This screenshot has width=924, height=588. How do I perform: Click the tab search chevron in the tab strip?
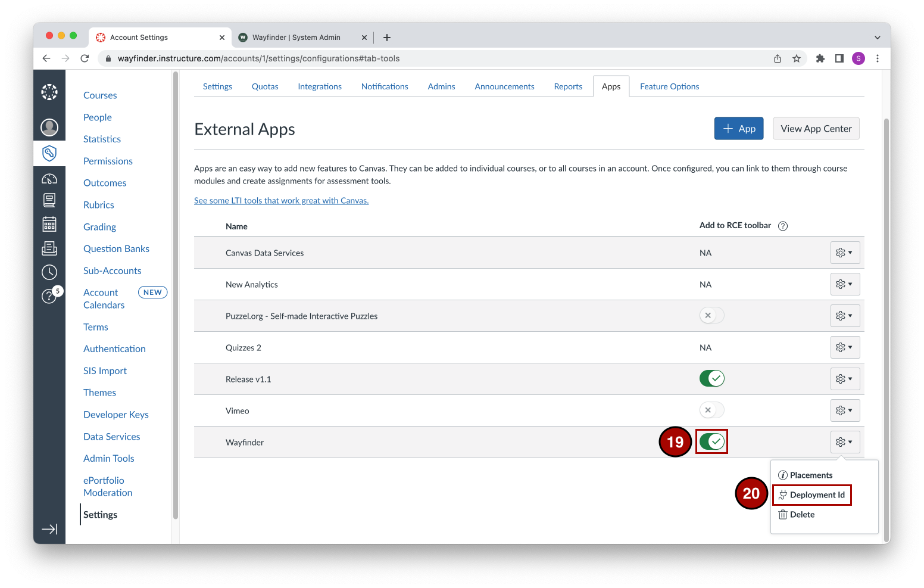pos(878,38)
